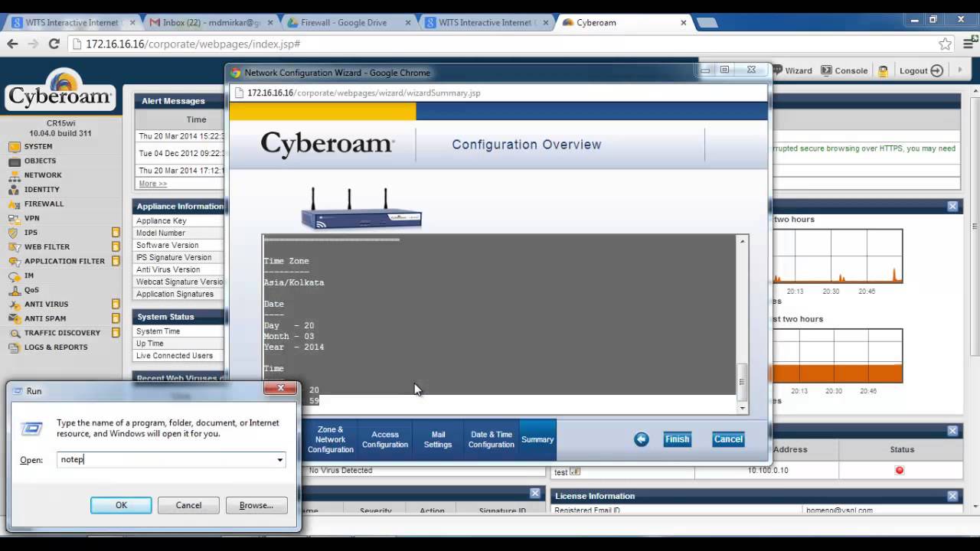
Task: Click the yellow lock icon in the top bar
Action: [x=883, y=71]
